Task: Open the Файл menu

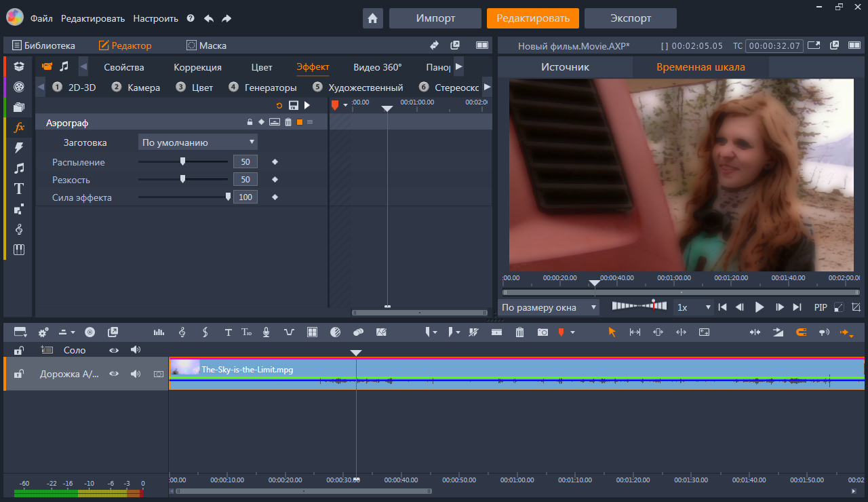Action: (x=41, y=18)
